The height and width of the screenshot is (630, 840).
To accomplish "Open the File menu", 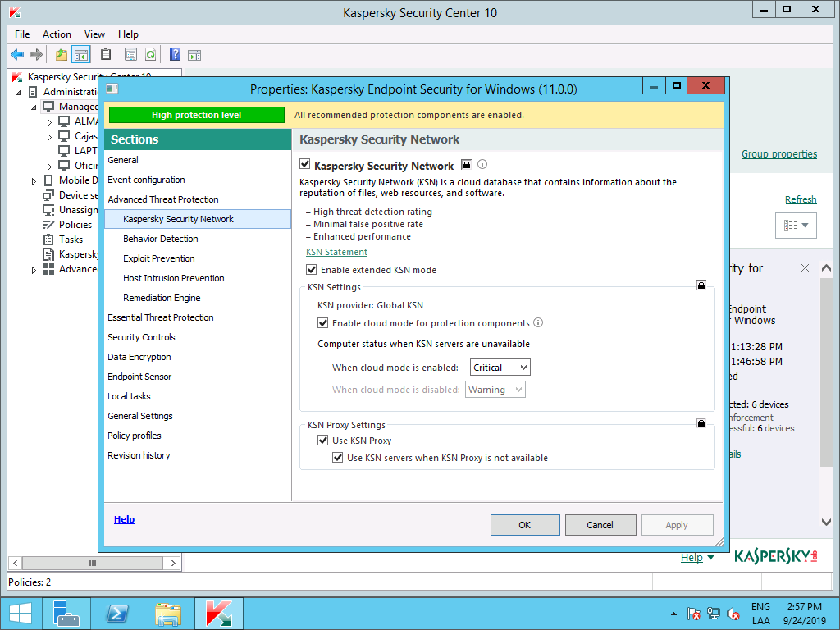I will point(22,34).
